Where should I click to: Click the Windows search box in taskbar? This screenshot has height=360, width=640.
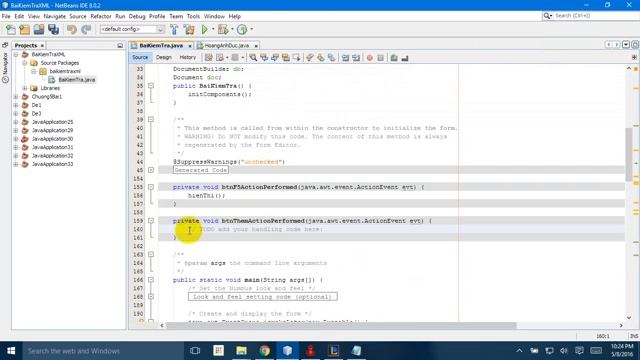pos(102,351)
